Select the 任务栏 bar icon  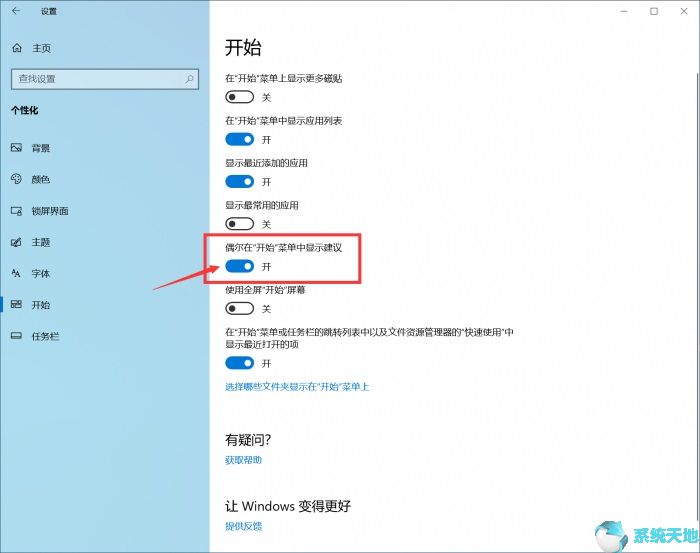16,336
